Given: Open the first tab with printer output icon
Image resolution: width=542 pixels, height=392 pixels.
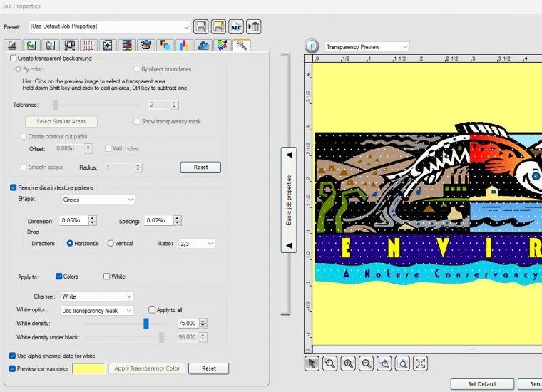Looking at the screenshot, I should click(x=12, y=45).
